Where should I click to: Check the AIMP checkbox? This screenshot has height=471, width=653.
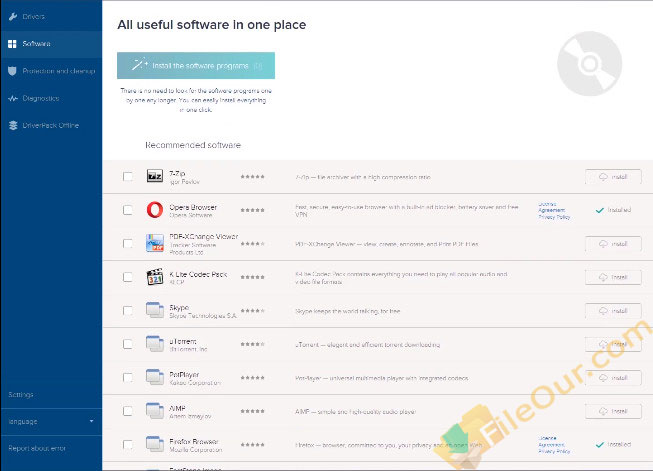coord(128,411)
